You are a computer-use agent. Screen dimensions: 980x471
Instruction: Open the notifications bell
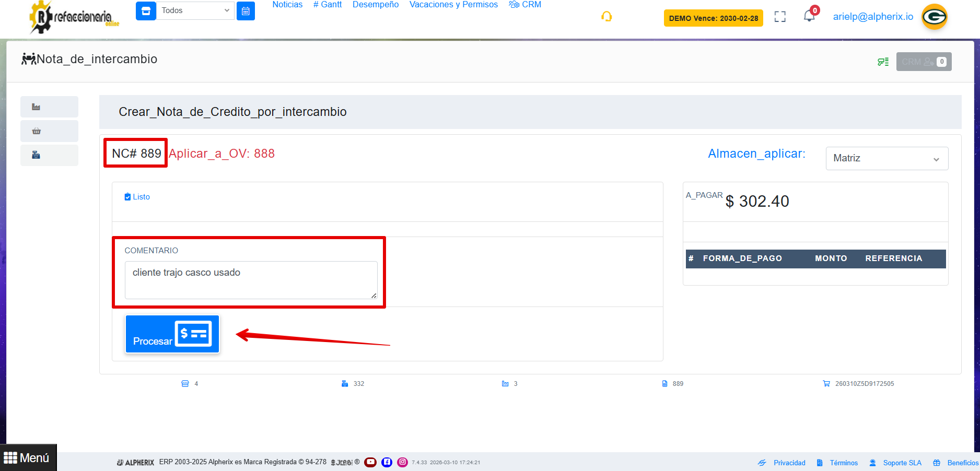[809, 16]
